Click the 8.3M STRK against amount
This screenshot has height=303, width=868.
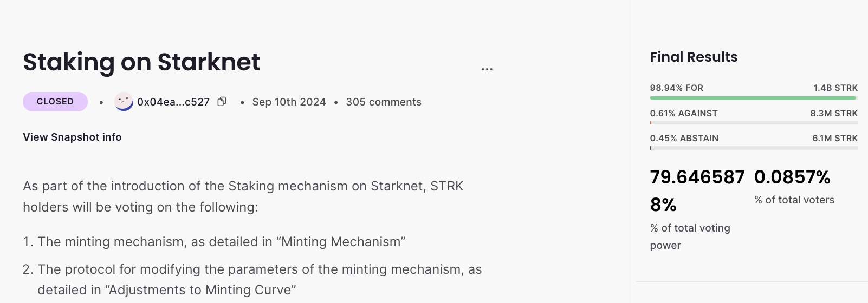point(833,113)
